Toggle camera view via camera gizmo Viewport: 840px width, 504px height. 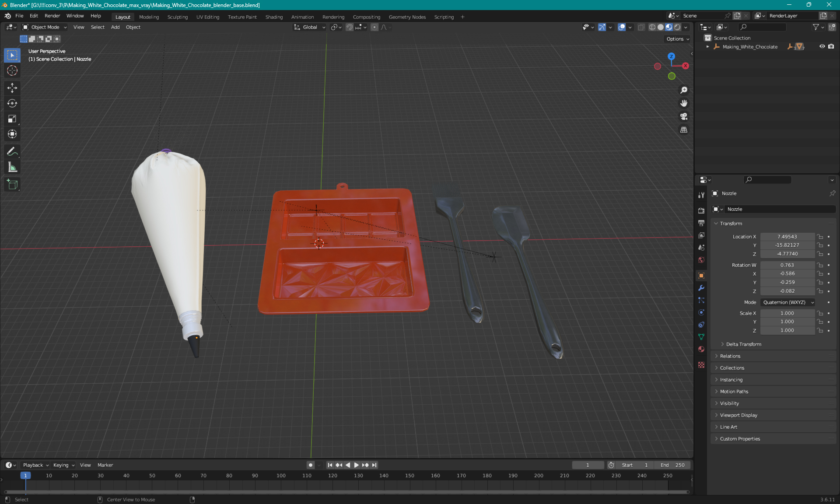(x=684, y=116)
